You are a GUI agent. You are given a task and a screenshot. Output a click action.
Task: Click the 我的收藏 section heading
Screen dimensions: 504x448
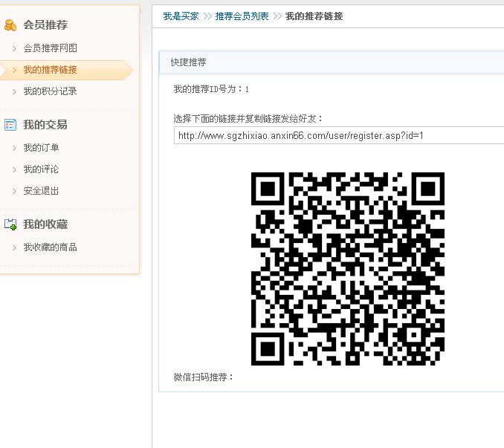[x=45, y=224]
